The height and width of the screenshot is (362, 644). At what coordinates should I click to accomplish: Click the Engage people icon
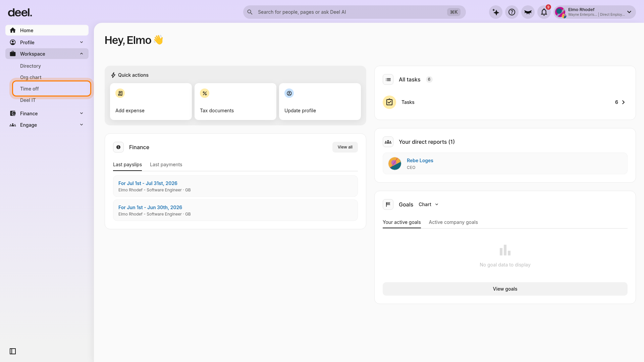(x=13, y=125)
